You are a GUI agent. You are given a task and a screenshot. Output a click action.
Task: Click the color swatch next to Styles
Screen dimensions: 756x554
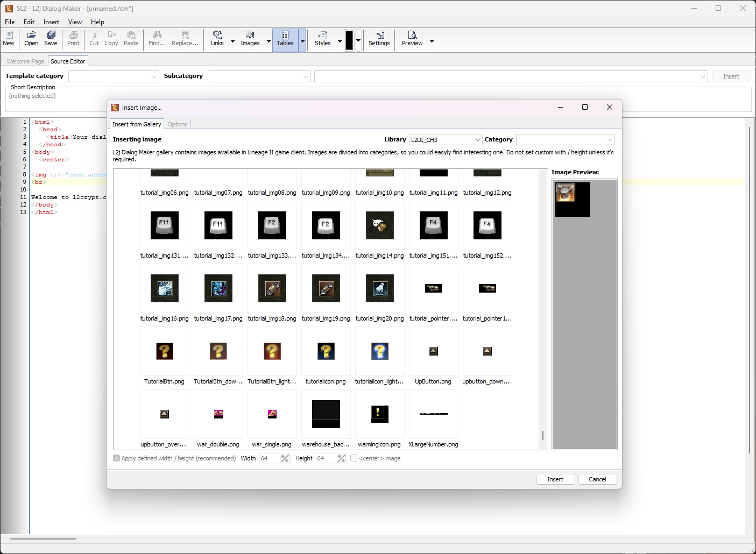[349, 39]
